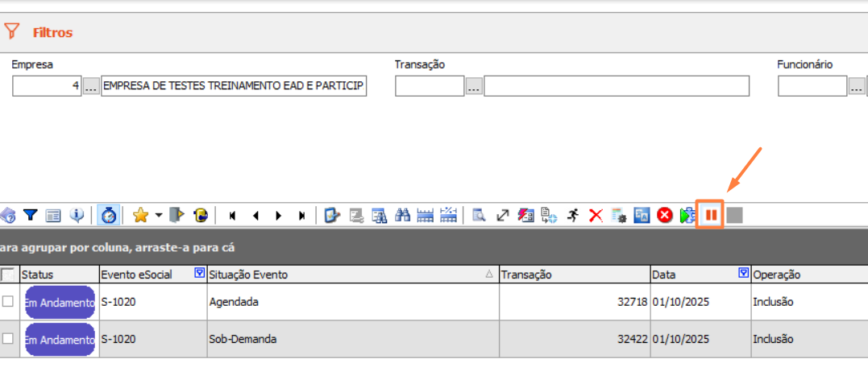Click the red X delete icon
868x388 pixels.
pyautogui.click(x=596, y=215)
